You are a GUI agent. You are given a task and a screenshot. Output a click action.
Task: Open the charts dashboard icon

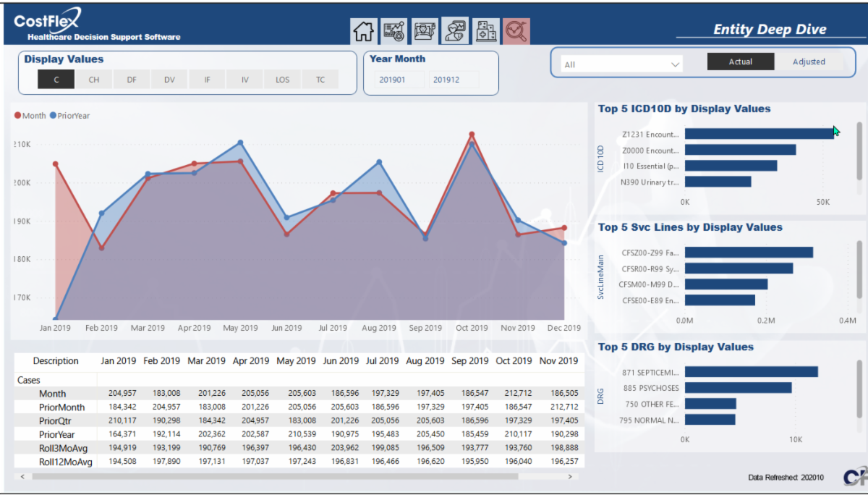[x=394, y=31]
